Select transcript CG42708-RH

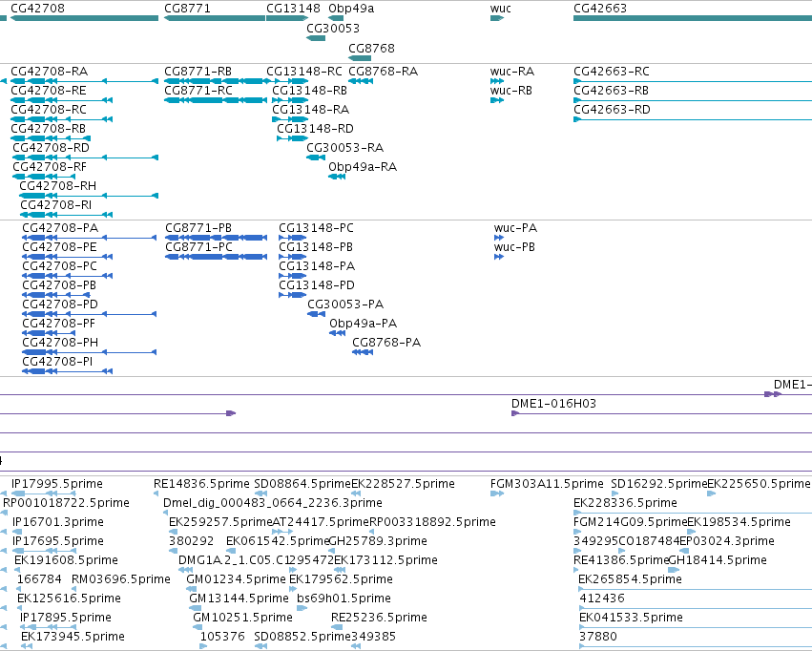(58, 186)
